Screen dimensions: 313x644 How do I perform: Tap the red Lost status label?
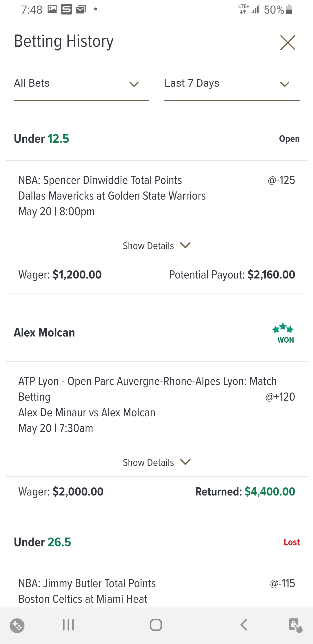[x=292, y=542]
